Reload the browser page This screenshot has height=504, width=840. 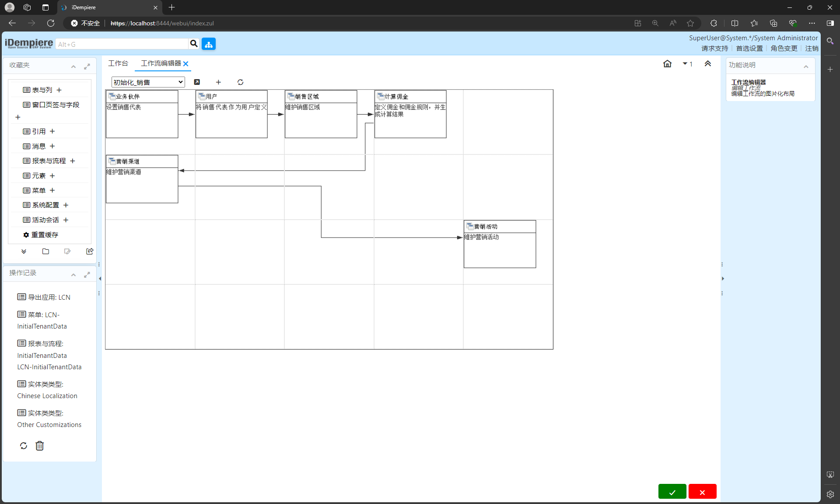(x=51, y=23)
